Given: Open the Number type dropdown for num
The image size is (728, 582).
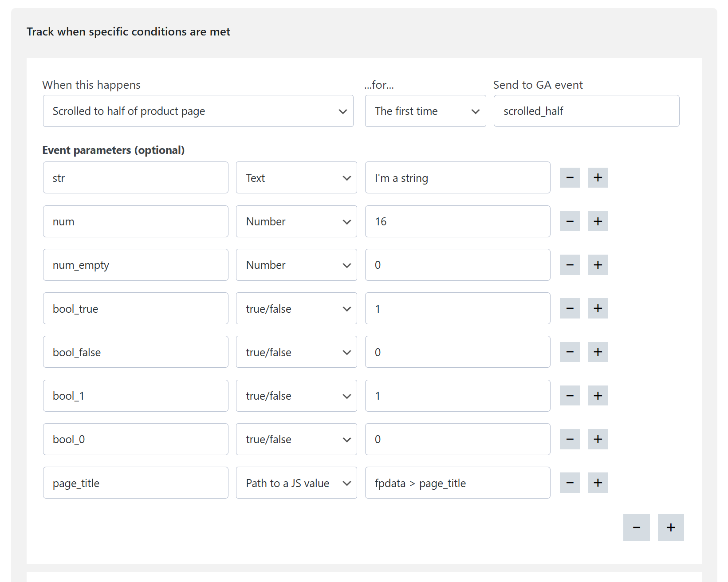Looking at the screenshot, I should pyautogui.click(x=296, y=221).
